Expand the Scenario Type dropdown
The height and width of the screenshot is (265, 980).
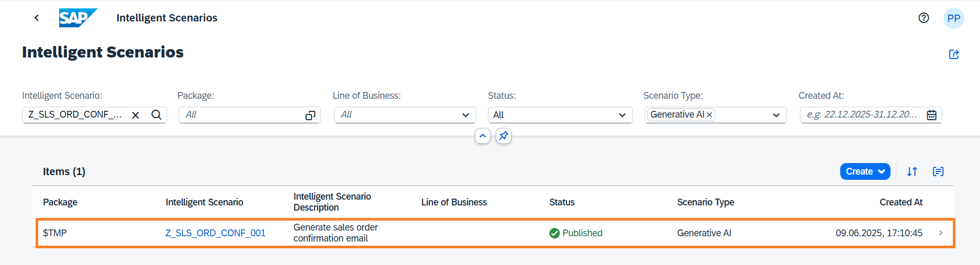click(776, 115)
